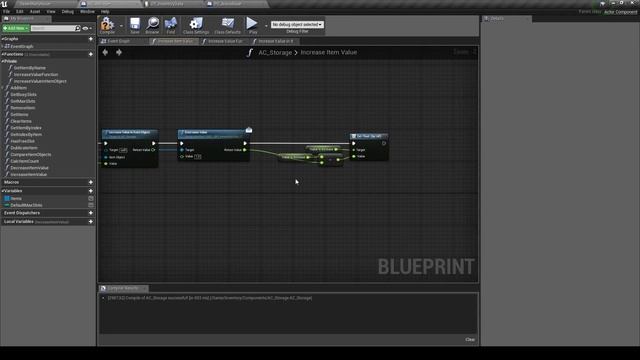The image size is (640, 360).
Task: Open the Help menu
Action: (105, 11)
